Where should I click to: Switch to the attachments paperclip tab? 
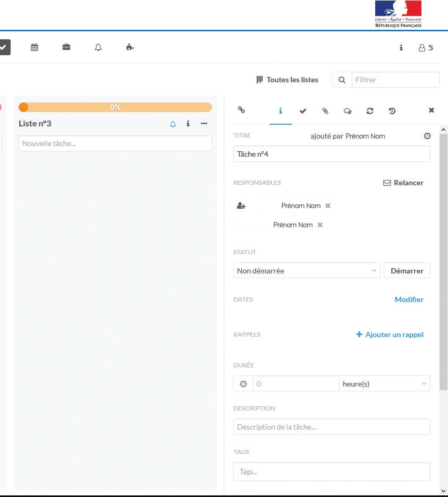325,111
